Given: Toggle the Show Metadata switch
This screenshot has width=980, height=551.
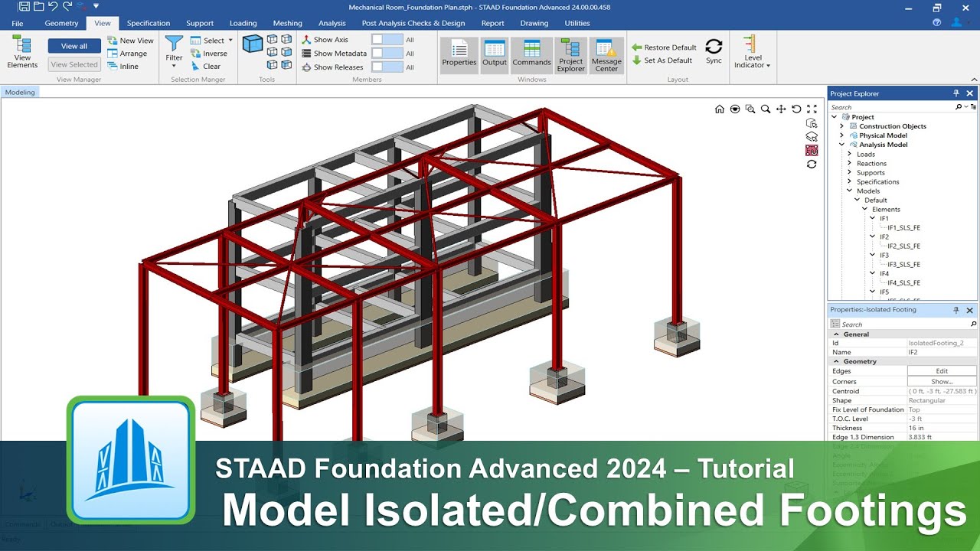Looking at the screenshot, I should tap(387, 54).
